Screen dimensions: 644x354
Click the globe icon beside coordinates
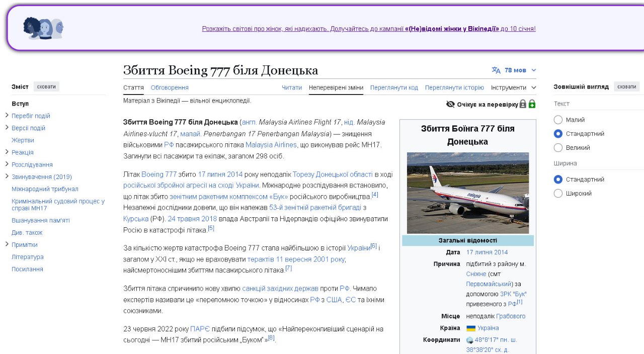tap(469, 340)
